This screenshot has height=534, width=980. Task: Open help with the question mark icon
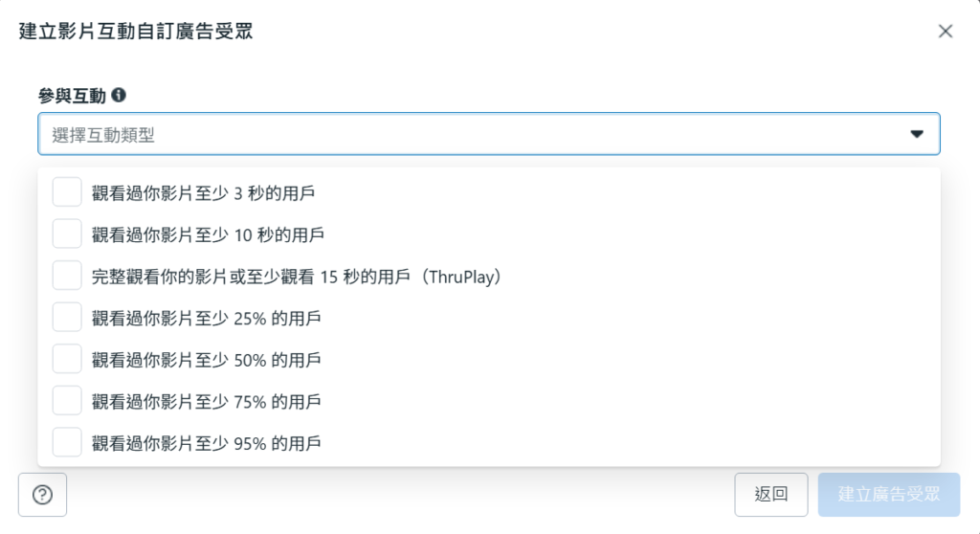pyautogui.click(x=42, y=495)
